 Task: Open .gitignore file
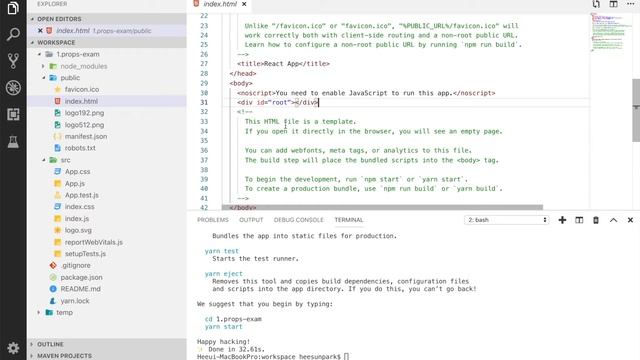point(76,265)
